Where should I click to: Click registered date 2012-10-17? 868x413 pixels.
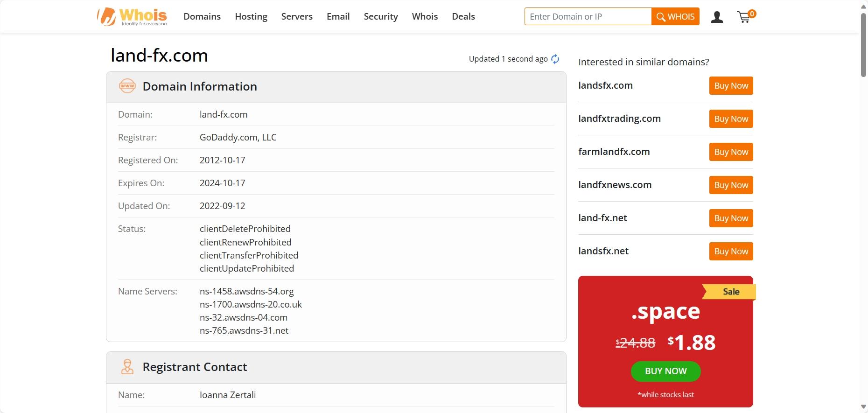point(222,160)
